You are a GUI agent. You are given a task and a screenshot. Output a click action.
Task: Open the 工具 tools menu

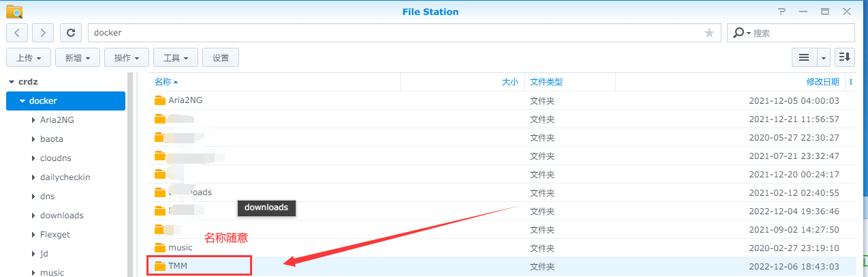pyautogui.click(x=175, y=58)
